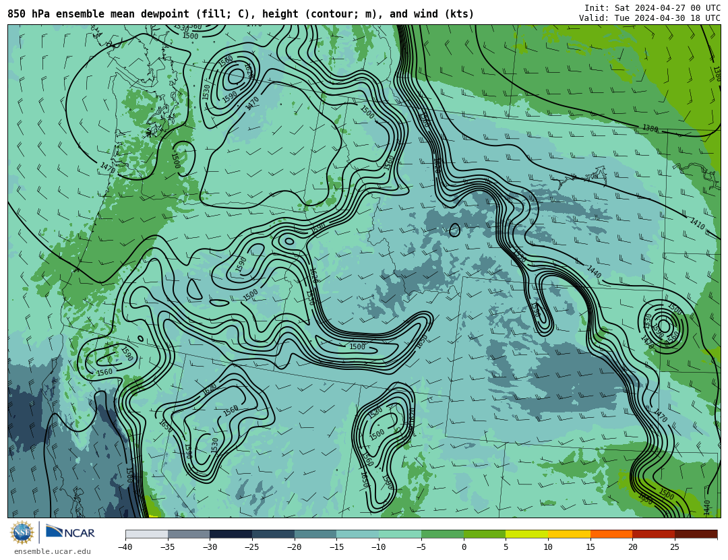Pick the 15 to 20 orange swatch
The image size is (728, 560).
point(611,534)
